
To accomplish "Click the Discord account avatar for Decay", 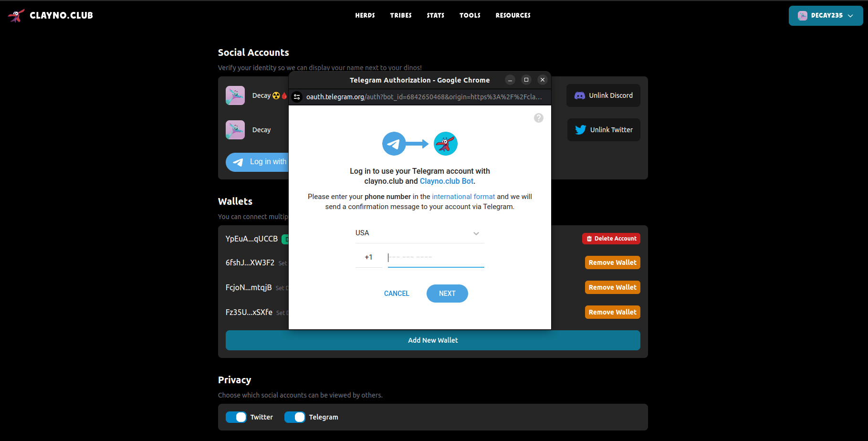I will coord(235,95).
